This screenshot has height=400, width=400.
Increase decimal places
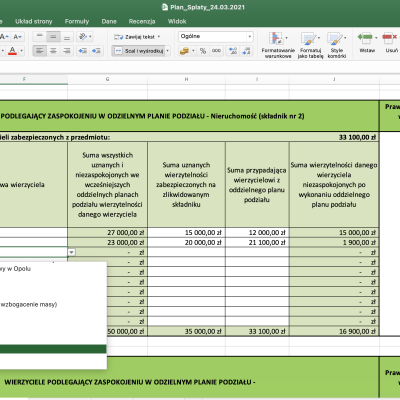pos(233,51)
